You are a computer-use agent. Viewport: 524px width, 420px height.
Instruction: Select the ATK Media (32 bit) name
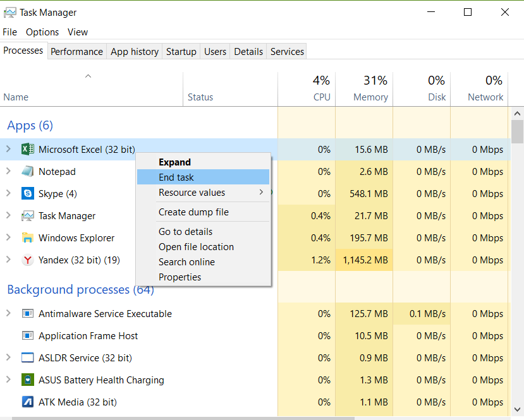(x=78, y=402)
